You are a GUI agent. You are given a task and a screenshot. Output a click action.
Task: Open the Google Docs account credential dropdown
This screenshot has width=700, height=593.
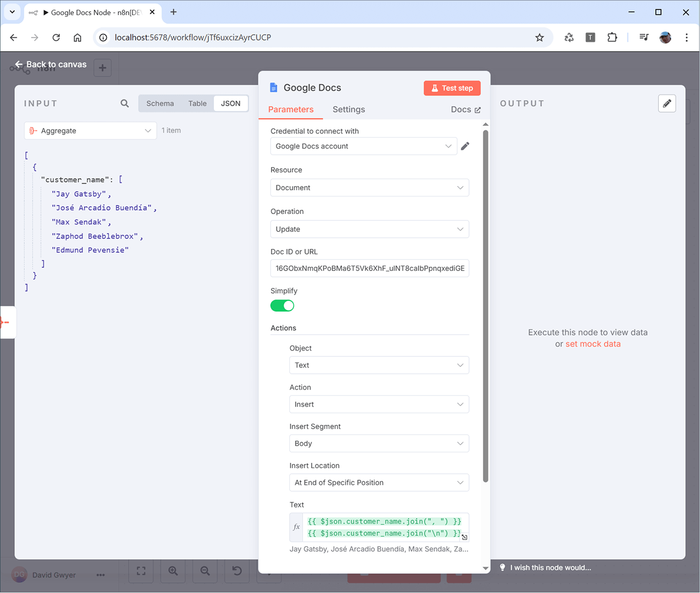point(364,146)
